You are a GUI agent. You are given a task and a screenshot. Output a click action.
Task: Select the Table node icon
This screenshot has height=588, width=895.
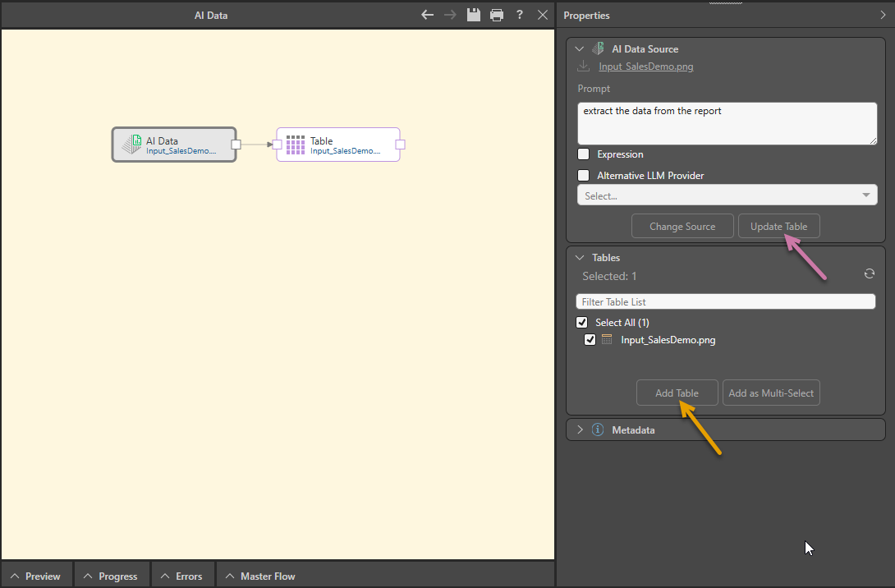click(296, 145)
